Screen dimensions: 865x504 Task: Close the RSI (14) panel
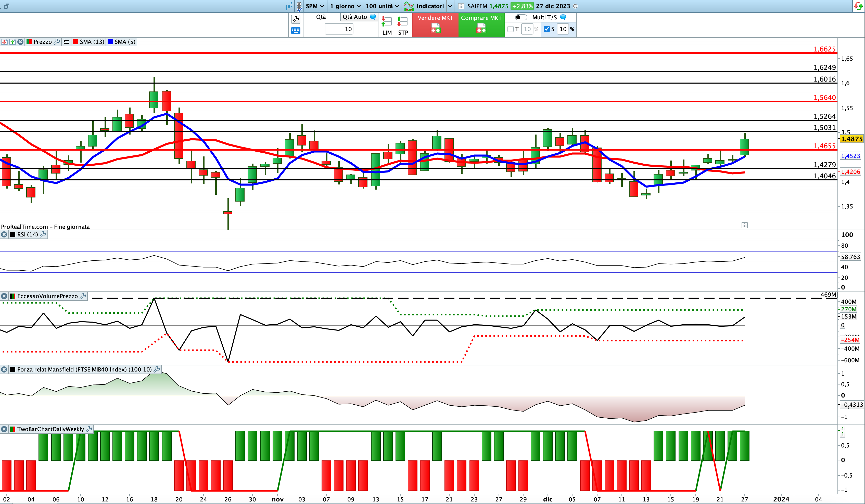(4, 234)
